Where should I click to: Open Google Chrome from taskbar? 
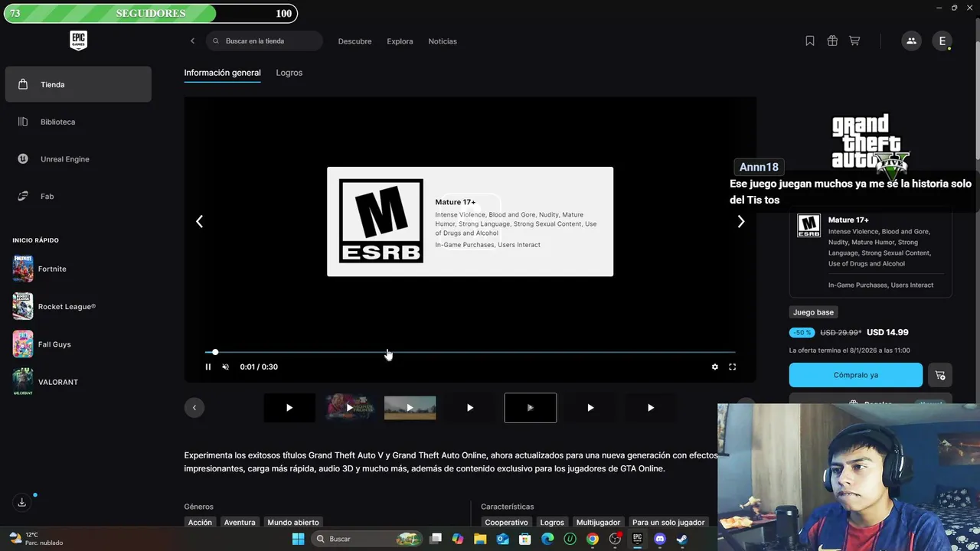pyautogui.click(x=593, y=539)
